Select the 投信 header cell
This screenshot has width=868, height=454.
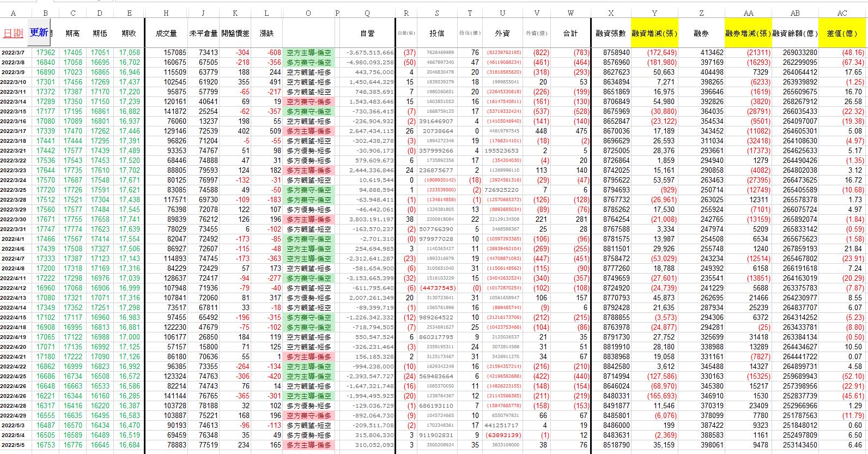437,33
